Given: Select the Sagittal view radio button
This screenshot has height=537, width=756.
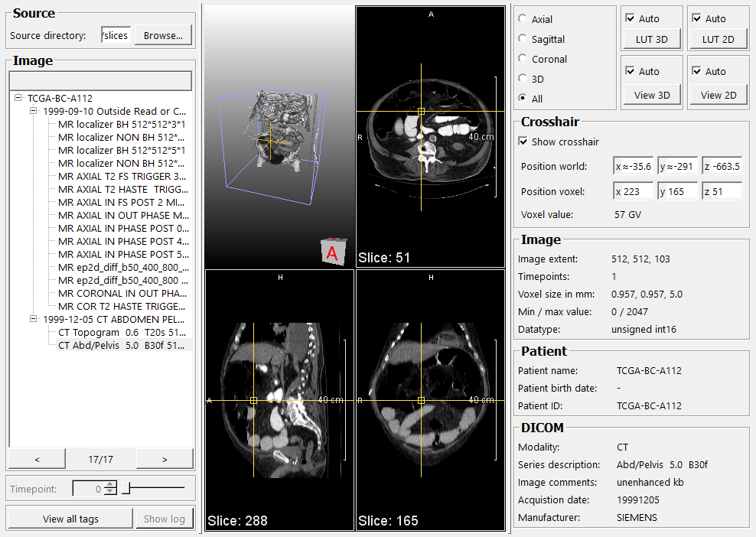Looking at the screenshot, I should coord(523,39).
